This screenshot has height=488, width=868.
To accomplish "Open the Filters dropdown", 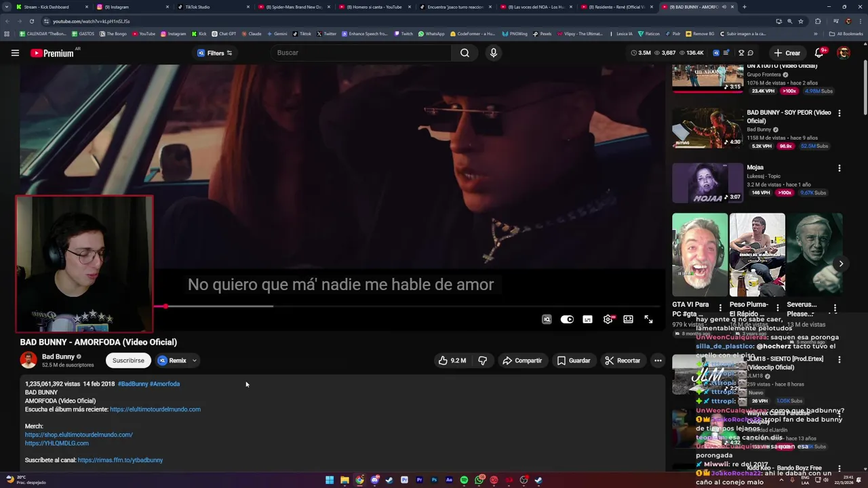I will [214, 53].
